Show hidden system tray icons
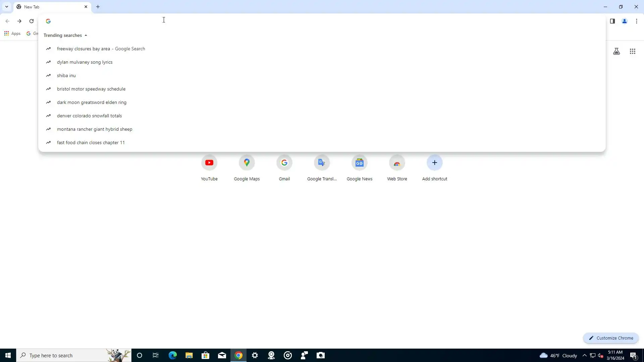This screenshot has width=644, height=362. [585, 355]
